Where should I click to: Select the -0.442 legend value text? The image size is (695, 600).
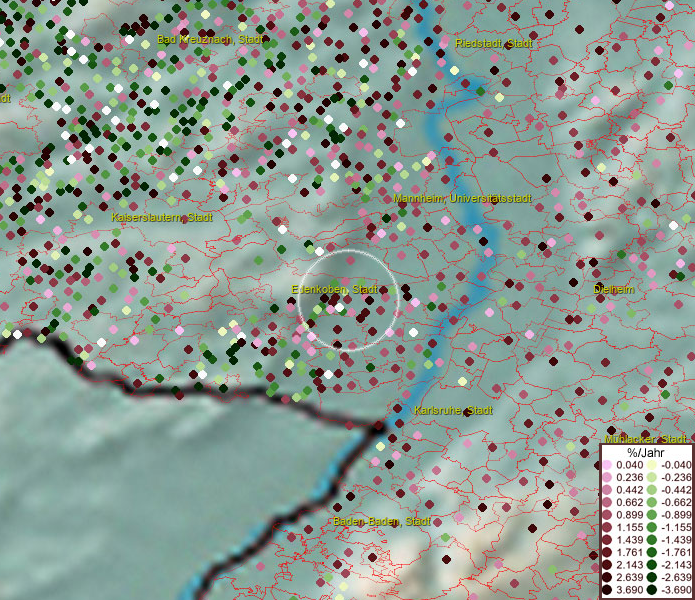point(676,490)
